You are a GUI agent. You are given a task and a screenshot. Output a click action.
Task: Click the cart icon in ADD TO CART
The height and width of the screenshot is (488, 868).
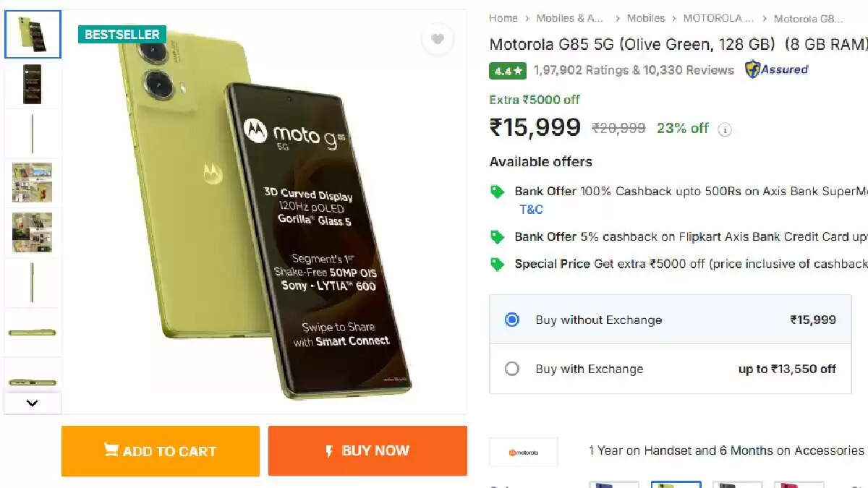(112, 451)
